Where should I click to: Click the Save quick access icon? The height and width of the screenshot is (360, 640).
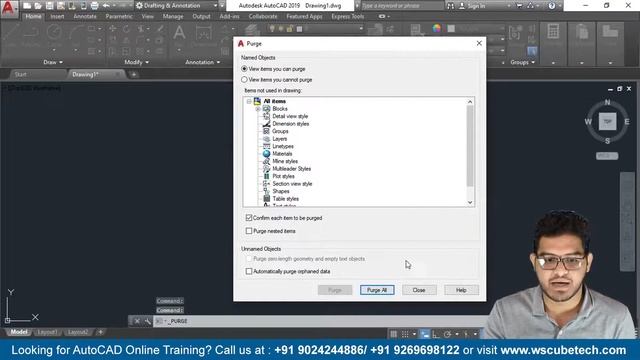[x=49, y=6]
